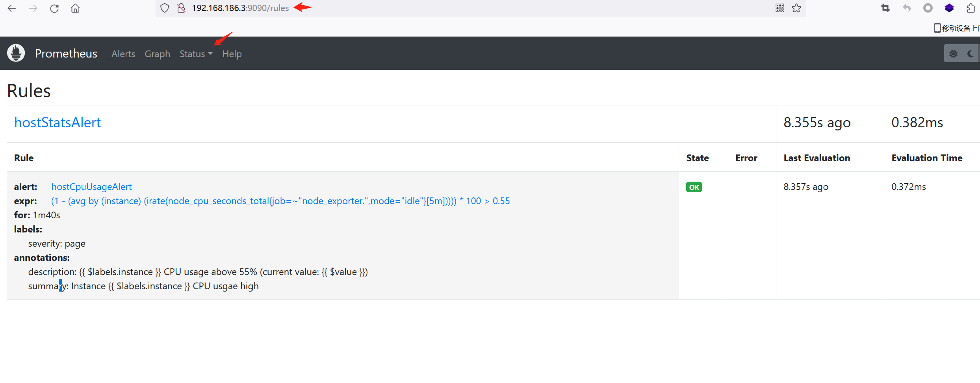The image size is (980, 383).
Task: Click the browser forward arrow
Action: [33, 8]
